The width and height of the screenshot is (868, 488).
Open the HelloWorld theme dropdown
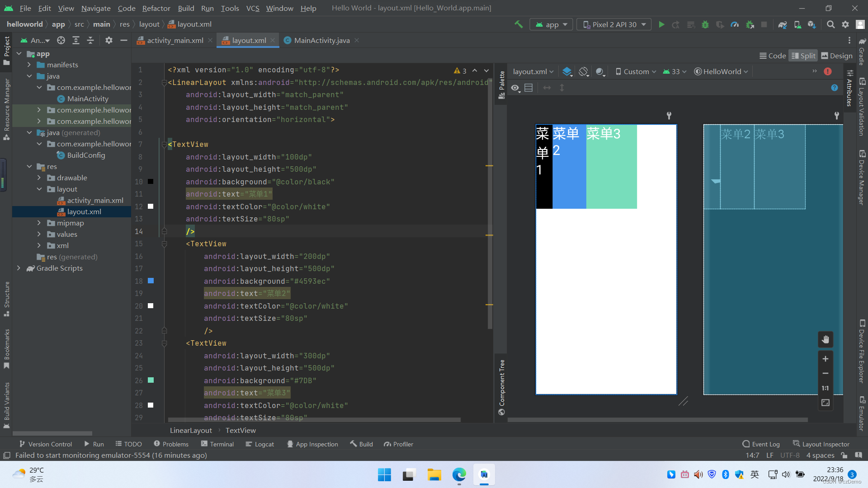[721, 71]
